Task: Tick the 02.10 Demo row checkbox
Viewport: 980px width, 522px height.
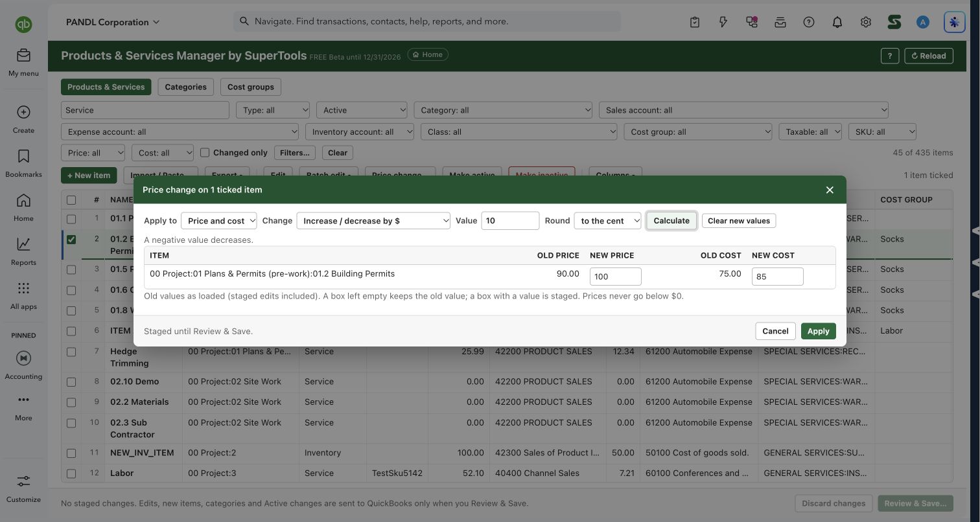Action: (71, 381)
